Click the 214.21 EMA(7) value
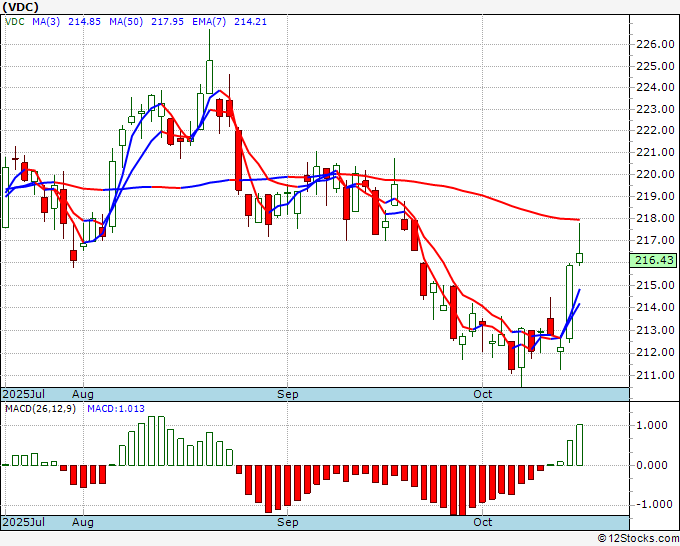The height and width of the screenshot is (546, 680). point(250,22)
